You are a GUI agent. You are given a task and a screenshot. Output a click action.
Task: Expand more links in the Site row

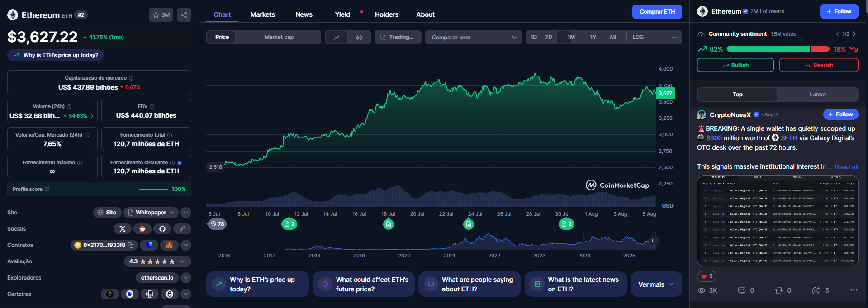[186, 213]
